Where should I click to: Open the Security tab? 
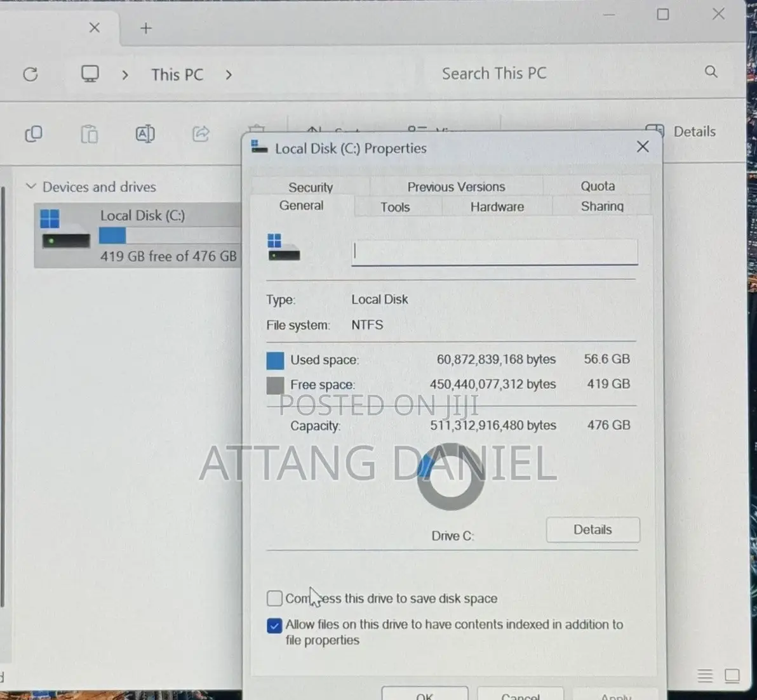(311, 187)
